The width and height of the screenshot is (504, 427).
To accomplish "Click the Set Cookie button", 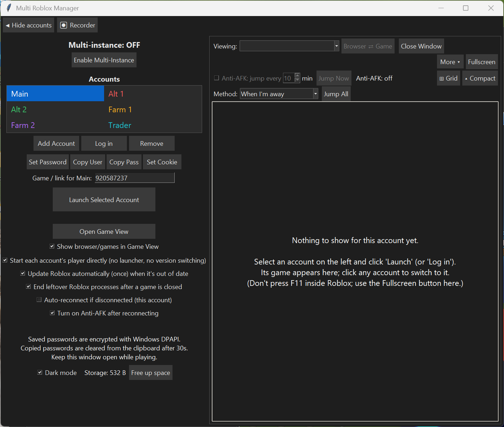I will click(x=162, y=162).
